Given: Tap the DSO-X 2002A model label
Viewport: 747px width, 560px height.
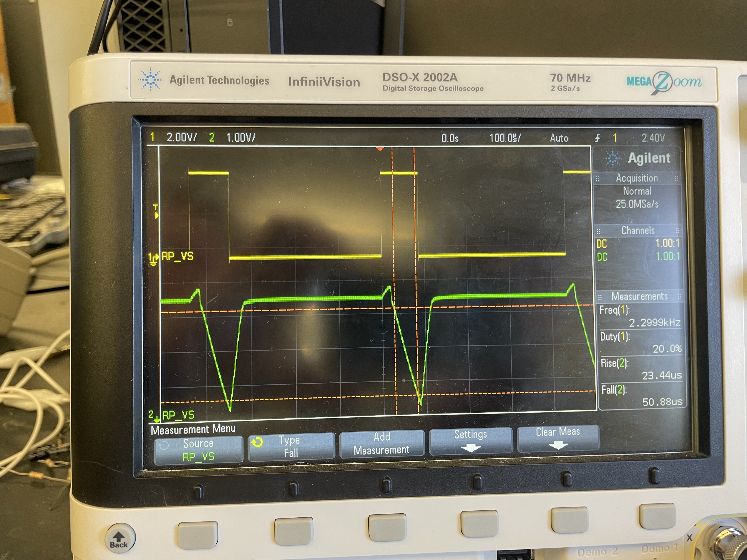Looking at the screenshot, I should coord(420,78).
